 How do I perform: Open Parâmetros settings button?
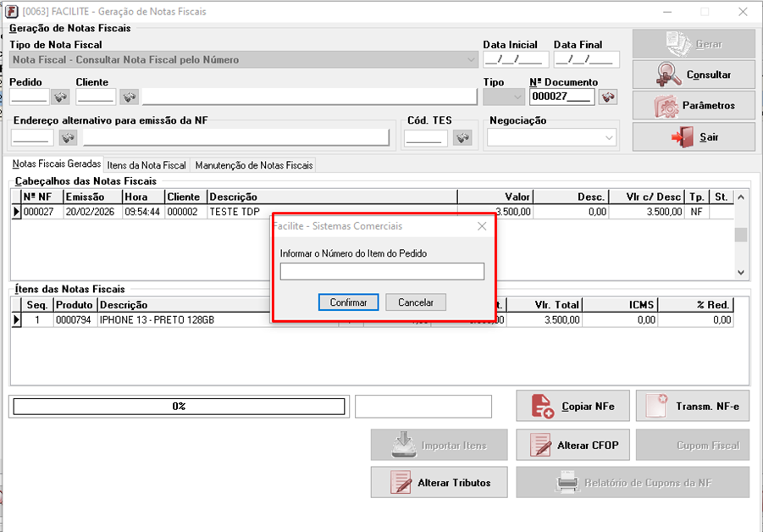coord(693,106)
